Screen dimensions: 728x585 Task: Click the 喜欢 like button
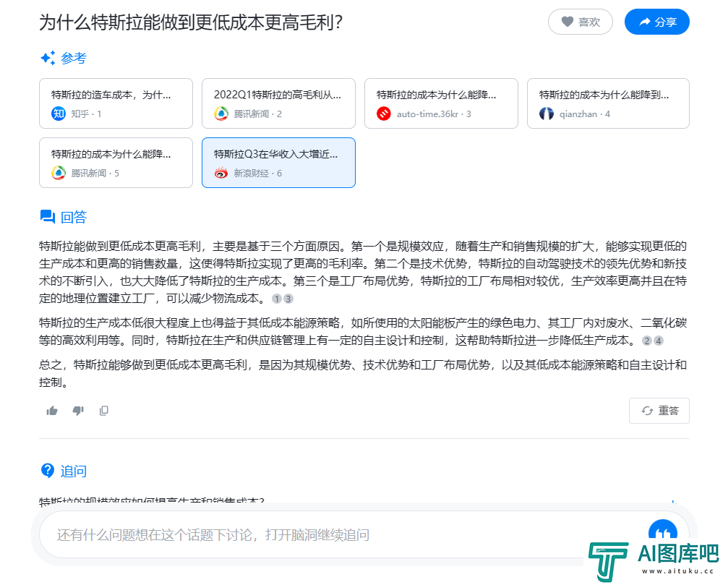pos(580,22)
